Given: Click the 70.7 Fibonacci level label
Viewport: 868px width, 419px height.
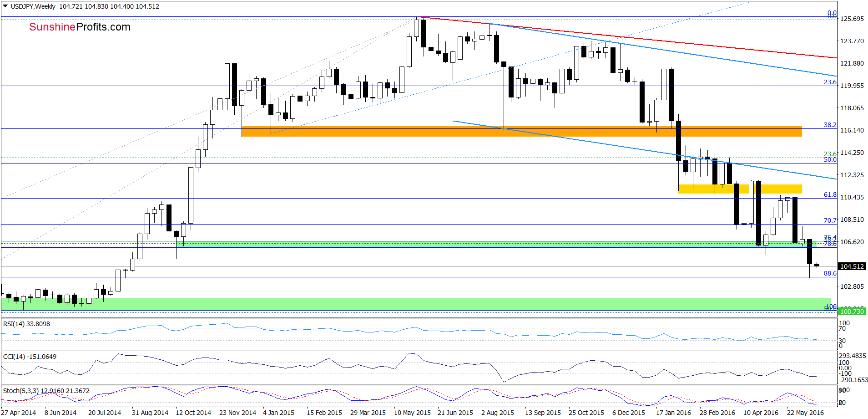Looking at the screenshot, I should coord(830,220).
